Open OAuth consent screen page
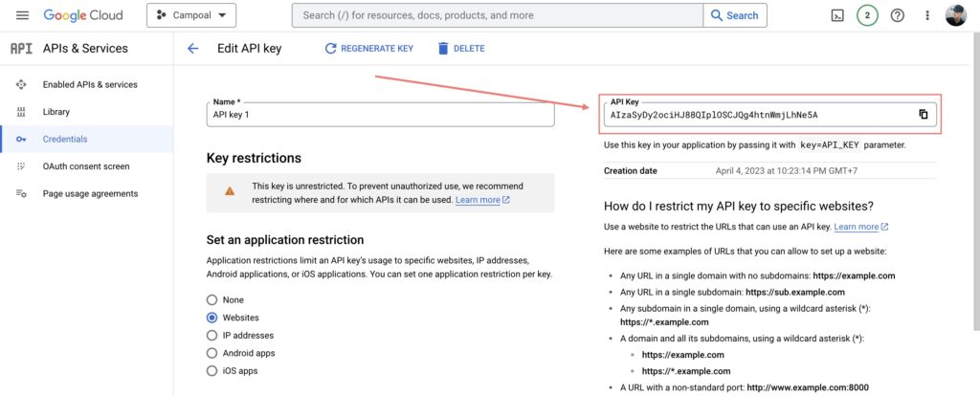The image size is (980, 396). (86, 166)
